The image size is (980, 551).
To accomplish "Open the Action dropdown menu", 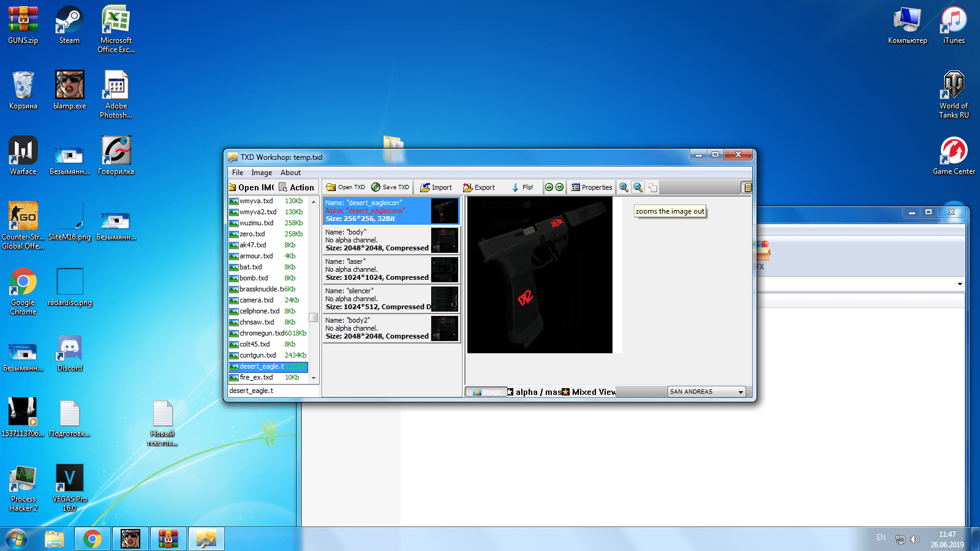I will [x=296, y=187].
